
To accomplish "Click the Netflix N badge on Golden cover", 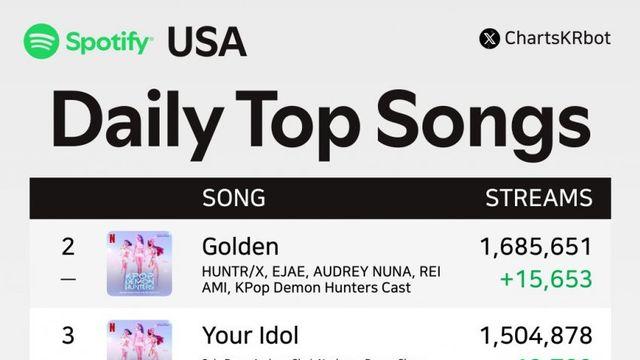I will click(x=112, y=238).
